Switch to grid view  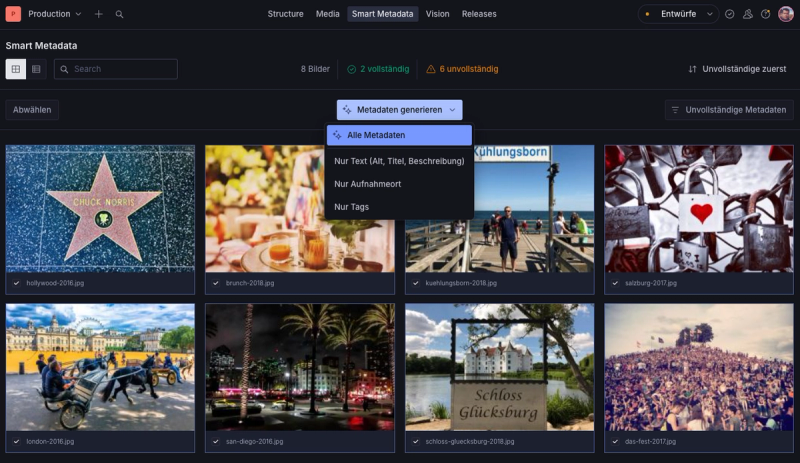[16, 69]
